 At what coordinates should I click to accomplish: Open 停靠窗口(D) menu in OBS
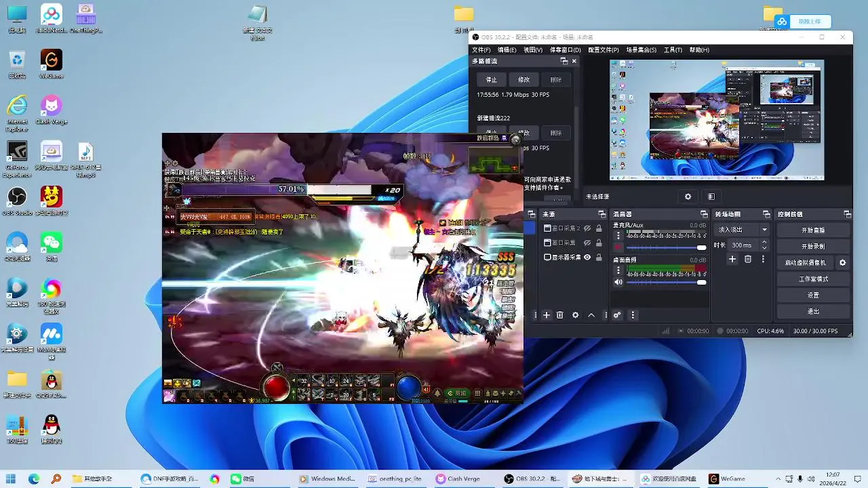click(x=565, y=49)
